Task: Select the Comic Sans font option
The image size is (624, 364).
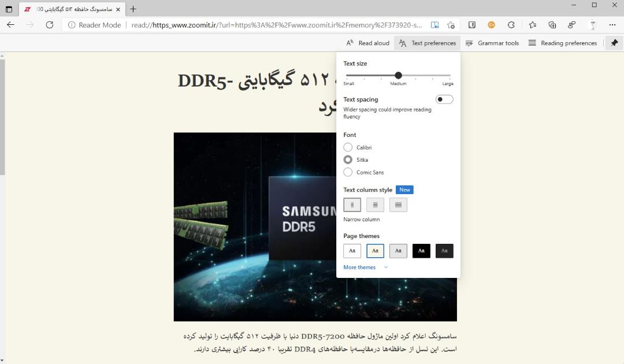Action: click(348, 172)
